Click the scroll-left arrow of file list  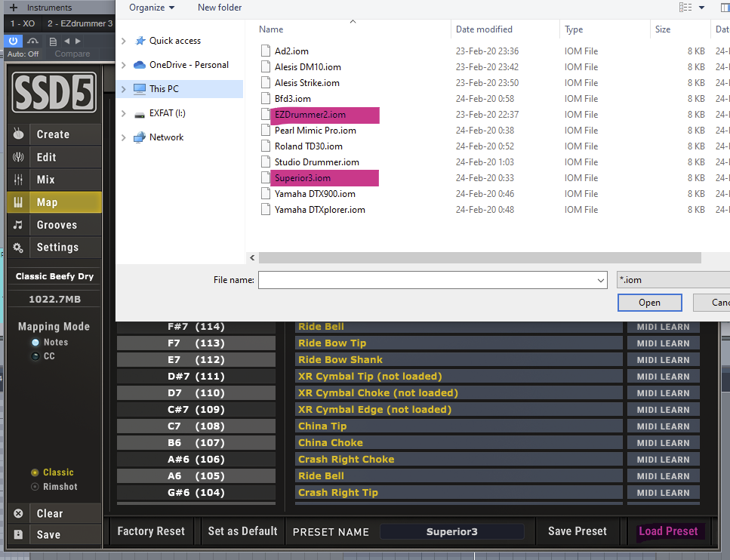[x=252, y=257]
